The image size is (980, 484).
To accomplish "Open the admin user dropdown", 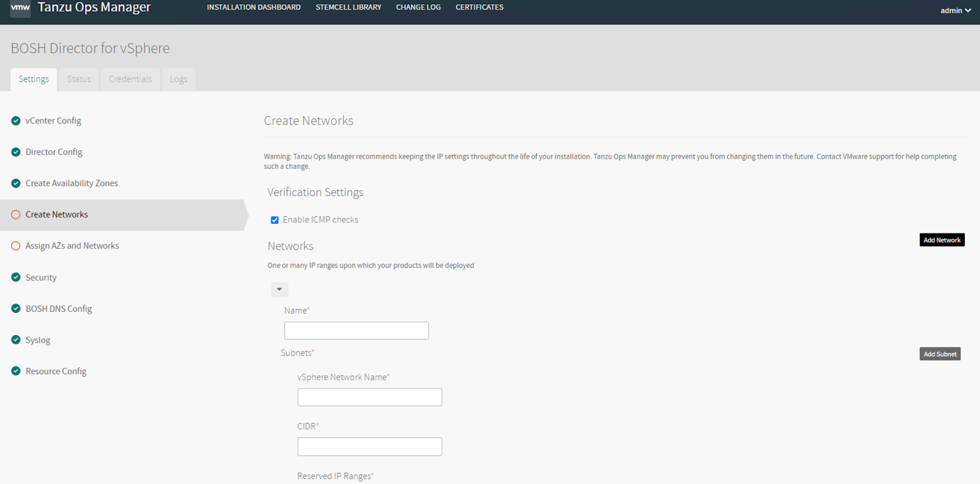I will (956, 10).
